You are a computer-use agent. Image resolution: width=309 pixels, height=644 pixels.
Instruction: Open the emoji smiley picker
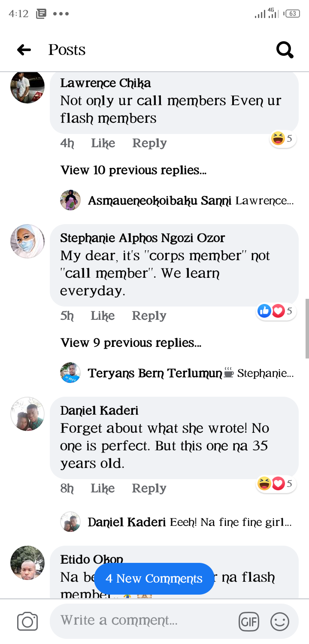pos(280,621)
